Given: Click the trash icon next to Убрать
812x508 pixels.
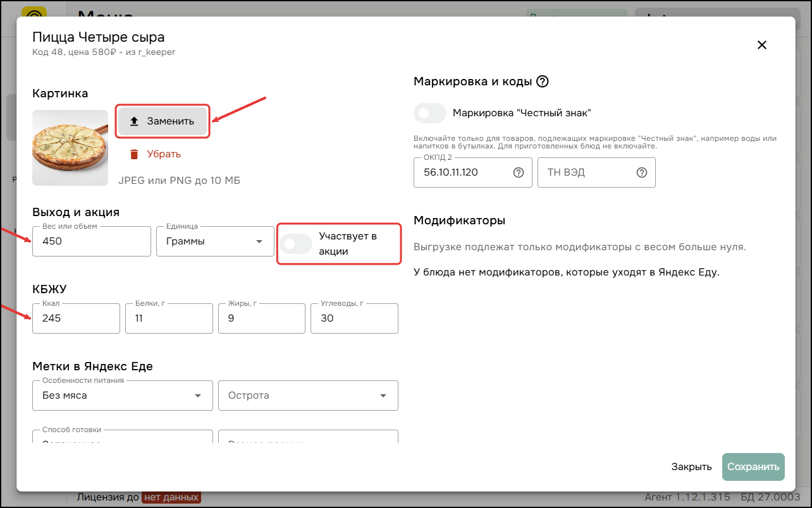Looking at the screenshot, I should [x=134, y=154].
